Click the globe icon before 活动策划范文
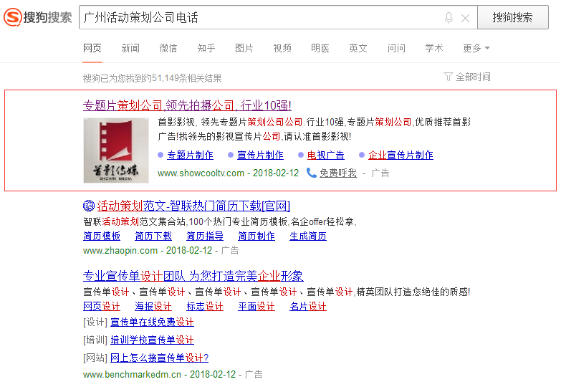This screenshot has width=561, height=392. click(x=89, y=206)
